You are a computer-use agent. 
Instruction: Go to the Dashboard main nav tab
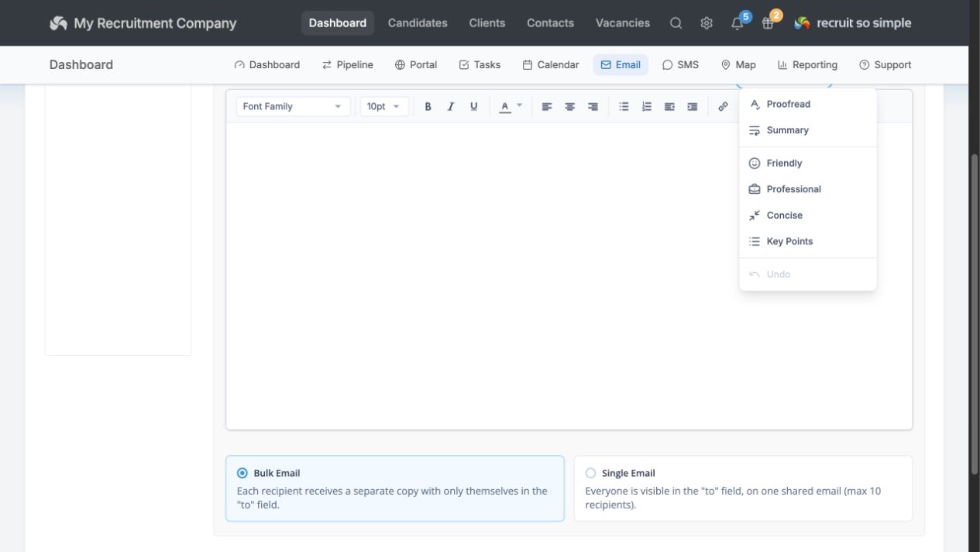point(338,23)
